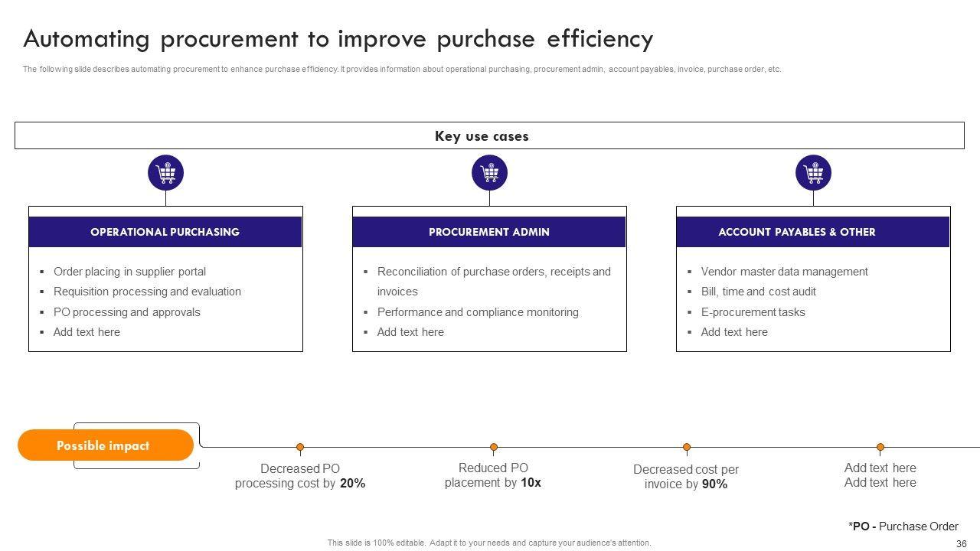Click 'Add text here' under Account Payables

click(x=734, y=332)
